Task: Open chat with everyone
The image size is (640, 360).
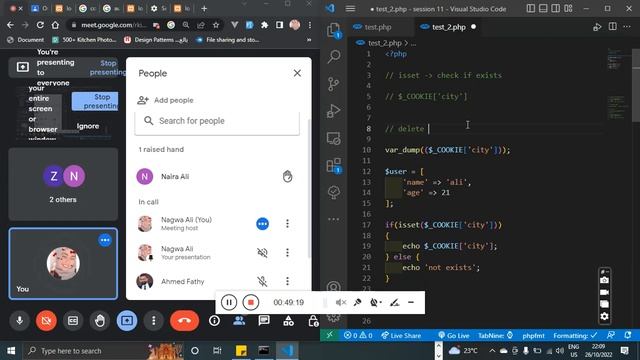Action: point(264,321)
